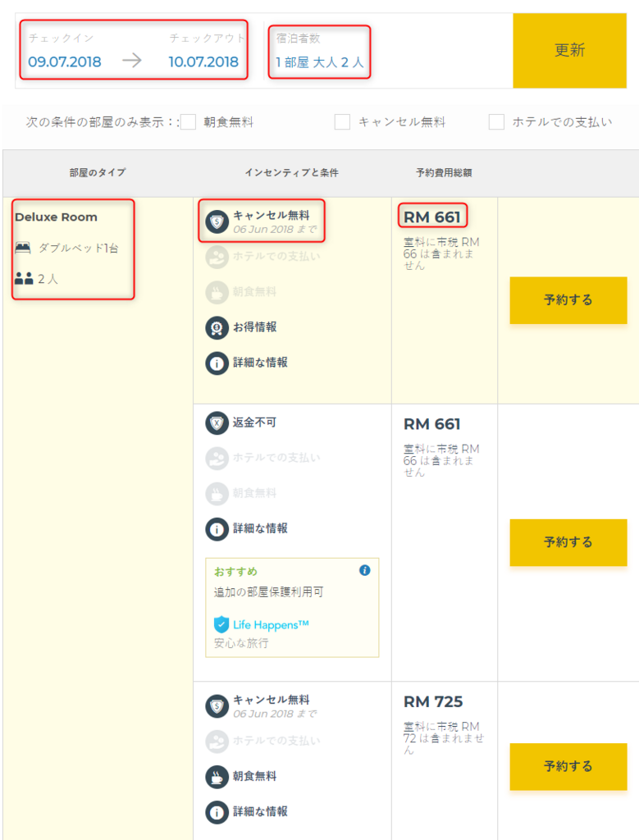Click free cancellation shield icon in first offer
Screen dimensions: 639x840
[217, 221]
